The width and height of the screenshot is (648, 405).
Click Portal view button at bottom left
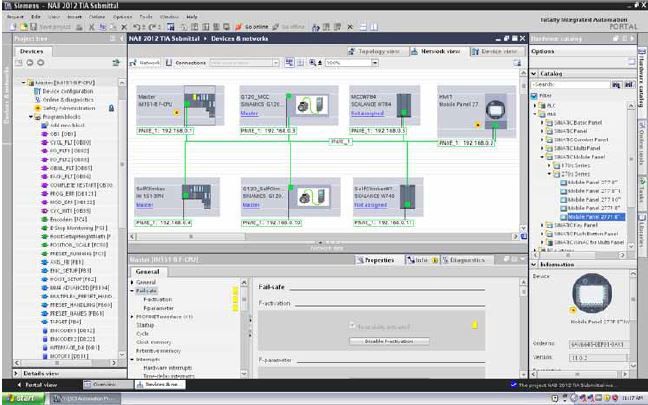(x=37, y=385)
